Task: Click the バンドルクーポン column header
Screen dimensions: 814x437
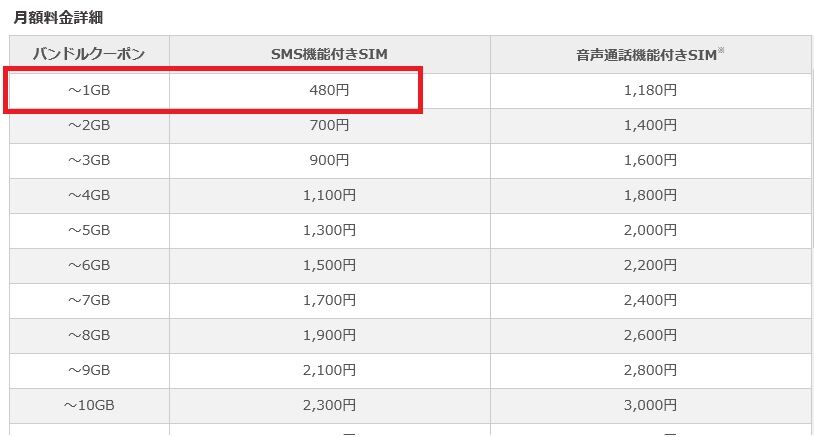Action: (x=89, y=54)
